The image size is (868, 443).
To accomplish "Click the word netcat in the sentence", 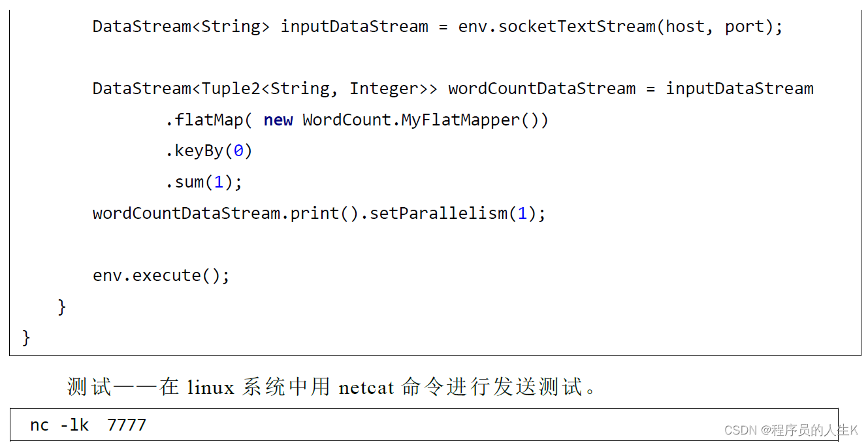I will [366, 387].
